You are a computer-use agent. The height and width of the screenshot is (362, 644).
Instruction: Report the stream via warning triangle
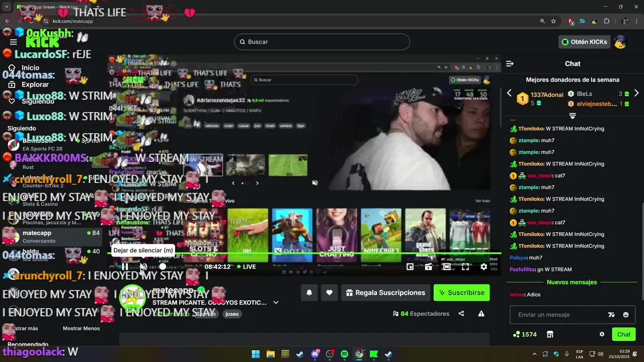(x=481, y=314)
